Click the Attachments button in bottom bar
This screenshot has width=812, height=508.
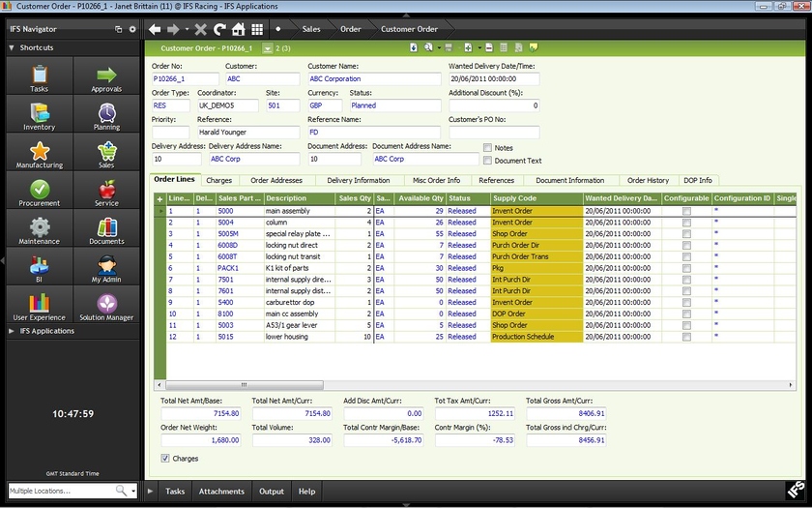(x=221, y=492)
